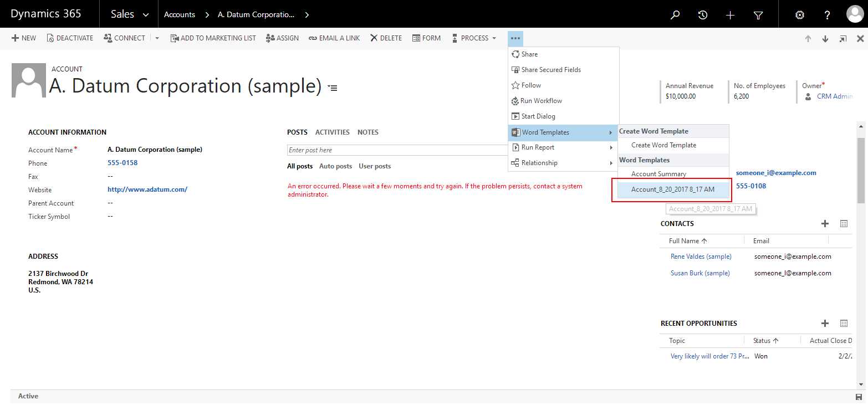This screenshot has width=868, height=405.
Task: Click ASSIGN in the command bar
Action: [x=282, y=38]
